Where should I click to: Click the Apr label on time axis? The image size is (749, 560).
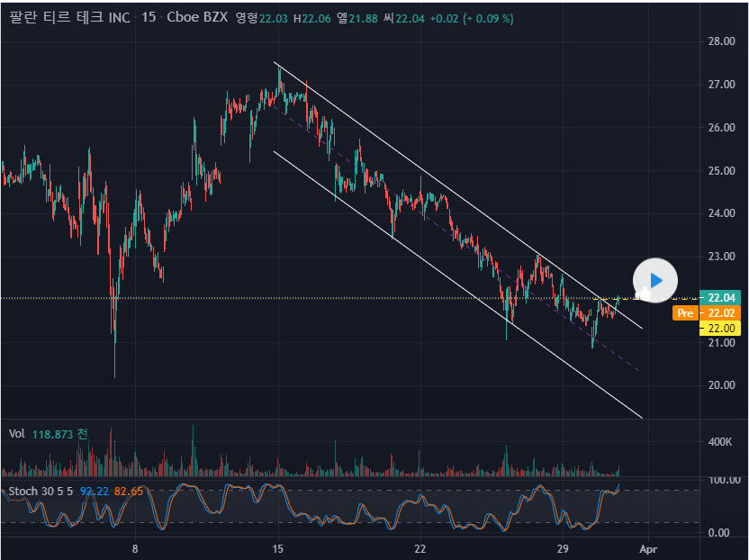pyautogui.click(x=648, y=548)
